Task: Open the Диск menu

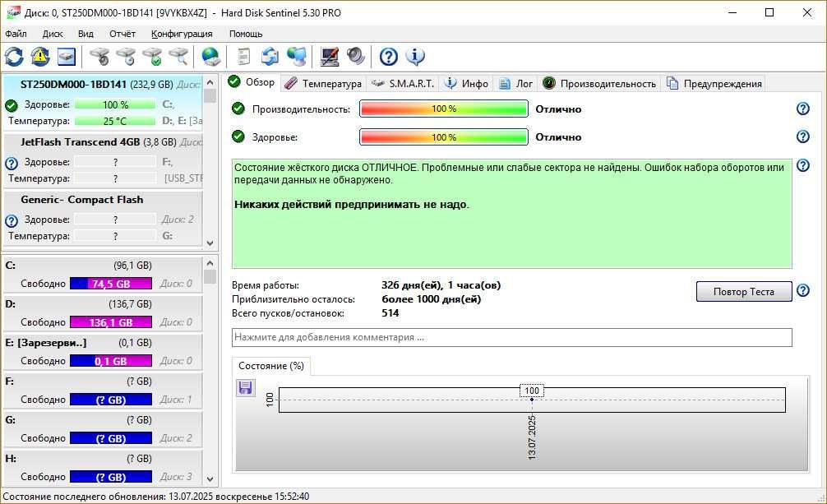Action: click(53, 34)
